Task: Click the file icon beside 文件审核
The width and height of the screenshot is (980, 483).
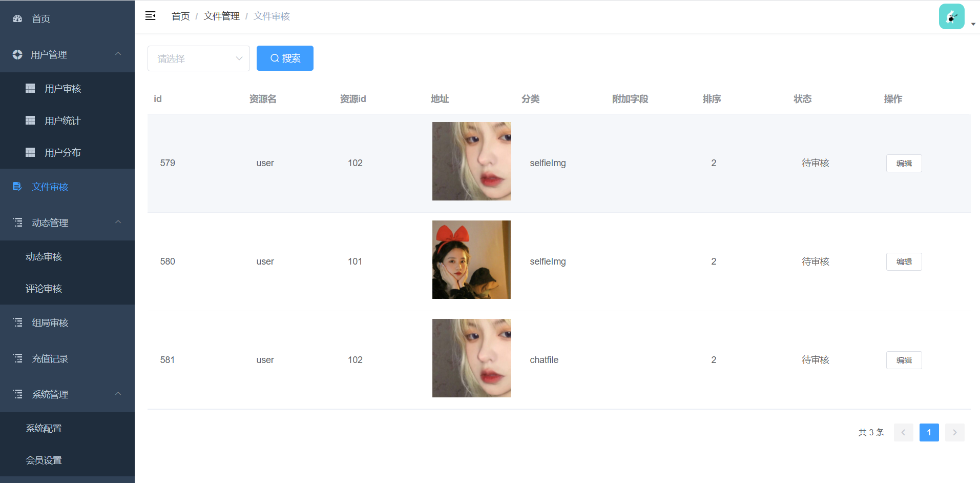Action: 17,187
